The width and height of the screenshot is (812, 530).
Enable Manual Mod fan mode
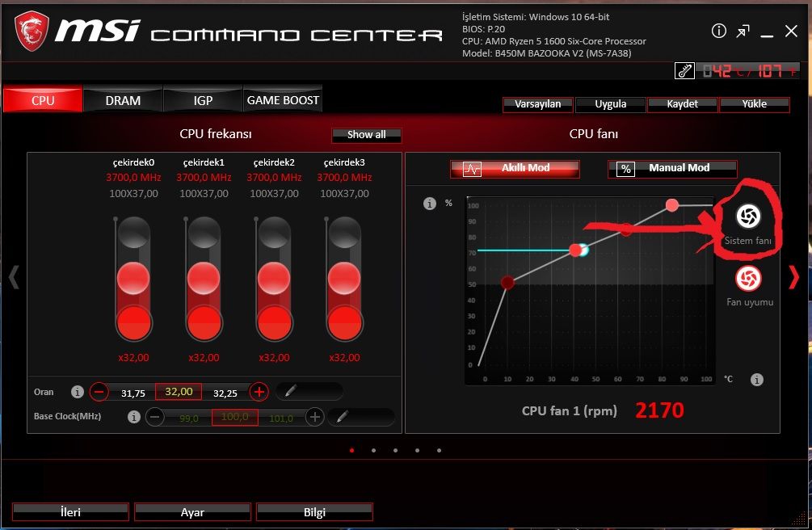point(672,168)
